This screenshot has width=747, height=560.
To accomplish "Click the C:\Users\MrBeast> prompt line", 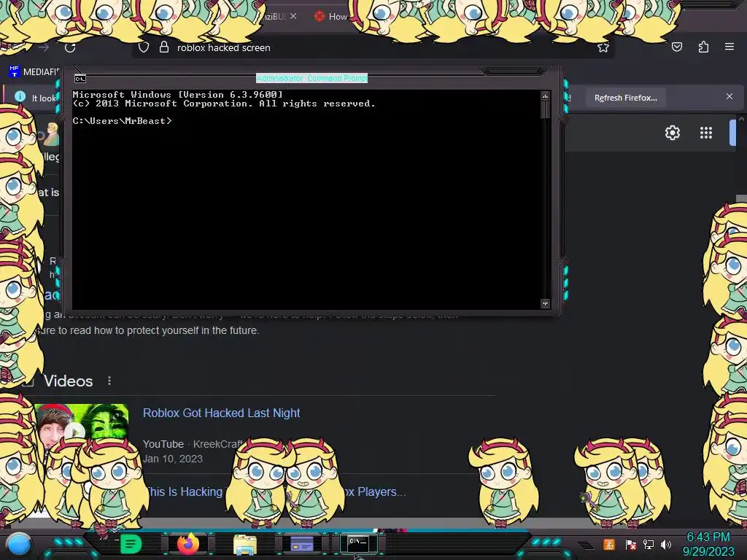I will (122, 121).
